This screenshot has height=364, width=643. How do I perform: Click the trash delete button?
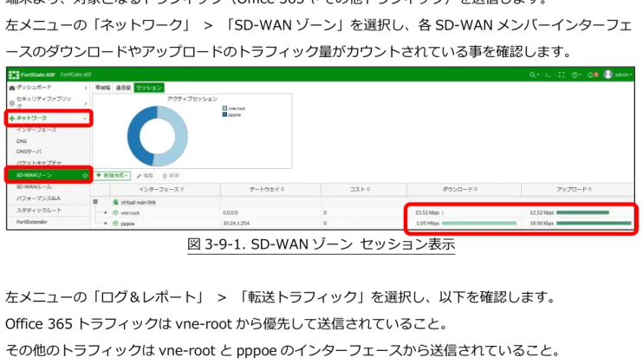tap(171, 176)
